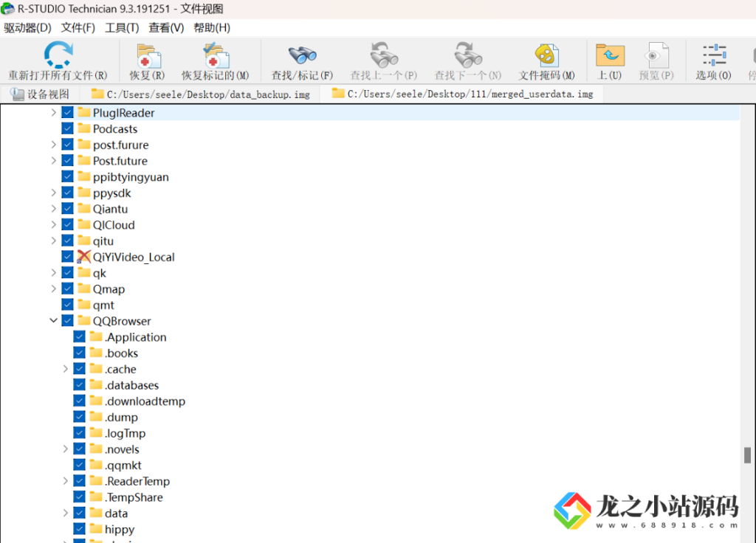
Task: Click the PlugIReader folder icon
Action: click(x=84, y=112)
